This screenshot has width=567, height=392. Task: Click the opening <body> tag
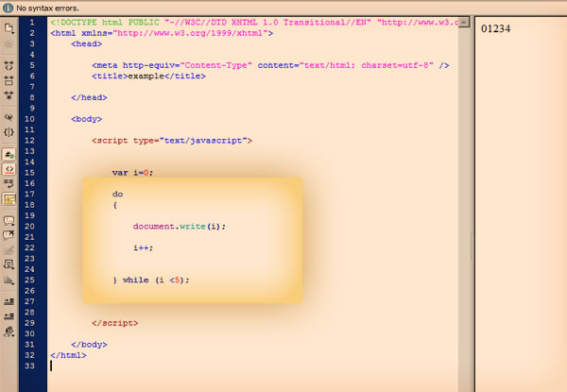click(x=86, y=119)
